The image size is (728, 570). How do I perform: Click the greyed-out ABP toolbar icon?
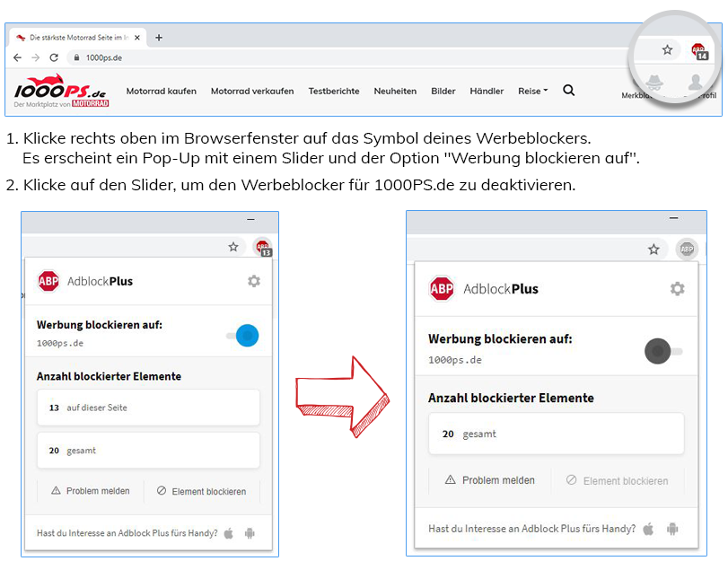(x=687, y=250)
